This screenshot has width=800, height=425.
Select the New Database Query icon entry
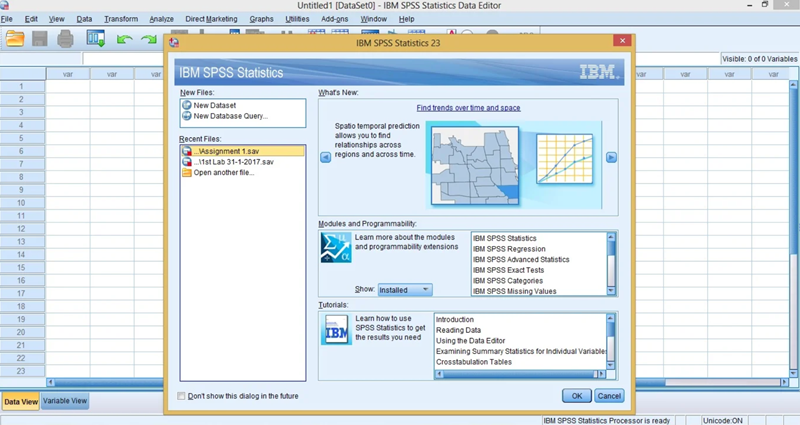[x=187, y=116]
